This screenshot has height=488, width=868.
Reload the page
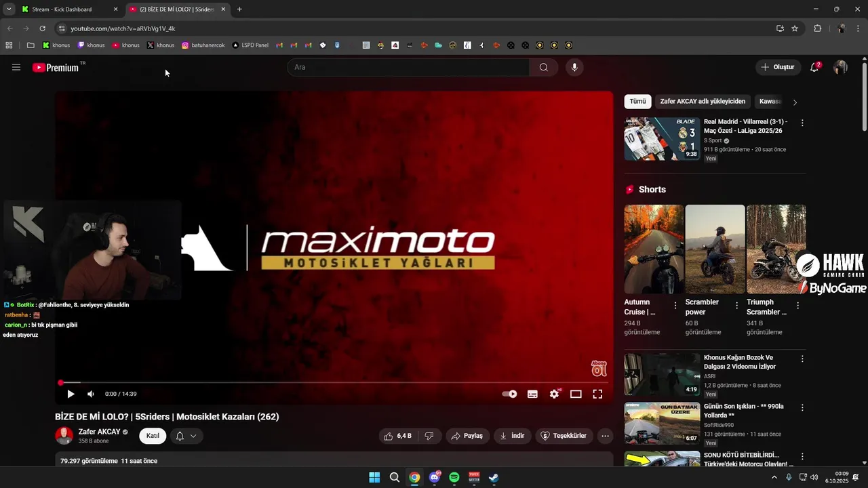coord(42,28)
